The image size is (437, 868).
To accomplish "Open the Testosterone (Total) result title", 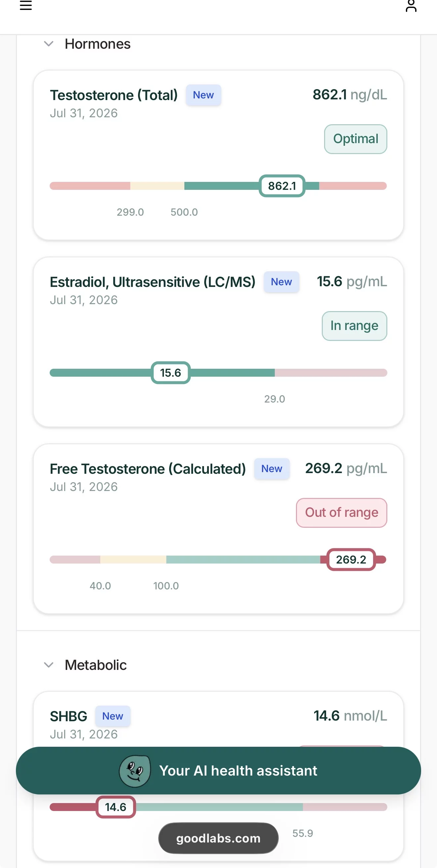I will pyautogui.click(x=114, y=95).
